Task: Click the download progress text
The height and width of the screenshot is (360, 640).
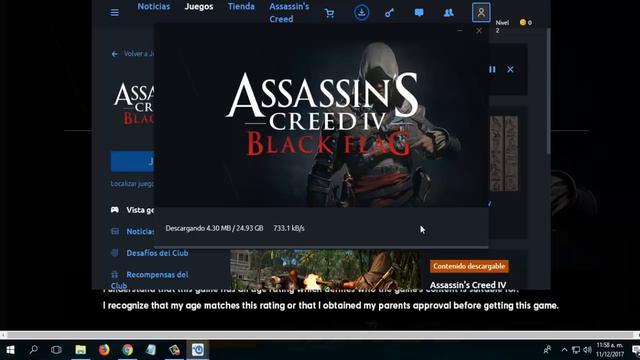Action: point(214,228)
